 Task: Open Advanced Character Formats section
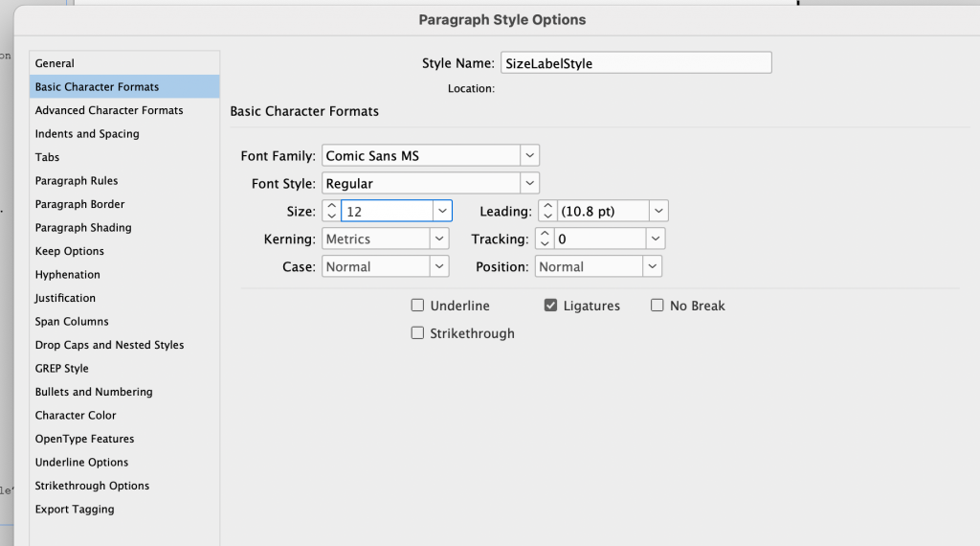click(124, 110)
